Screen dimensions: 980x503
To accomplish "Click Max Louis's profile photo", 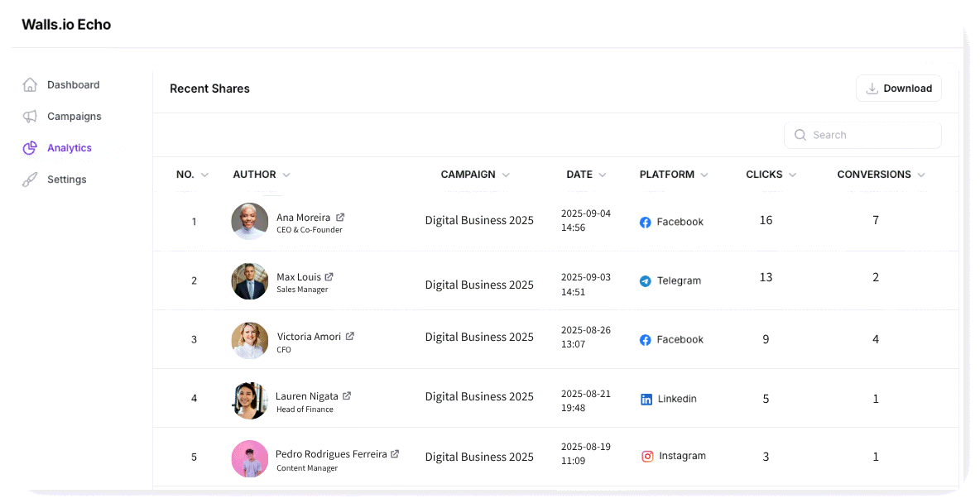I will (x=250, y=281).
